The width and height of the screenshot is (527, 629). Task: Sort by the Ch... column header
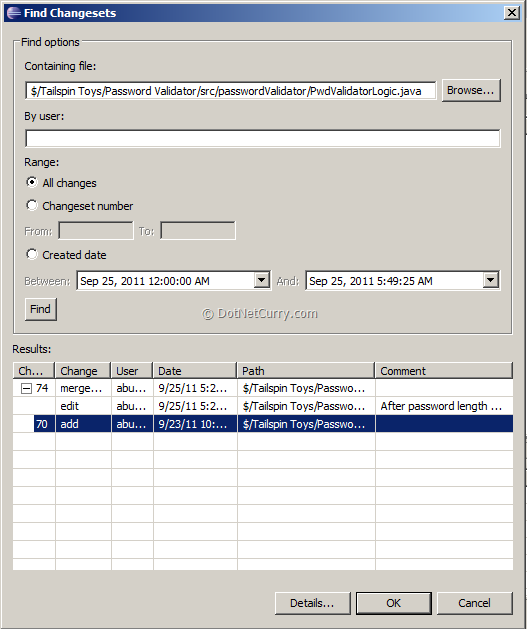click(34, 371)
